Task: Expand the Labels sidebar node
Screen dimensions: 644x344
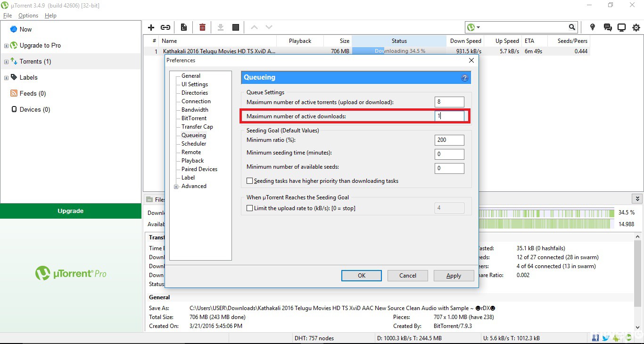Action: point(6,78)
